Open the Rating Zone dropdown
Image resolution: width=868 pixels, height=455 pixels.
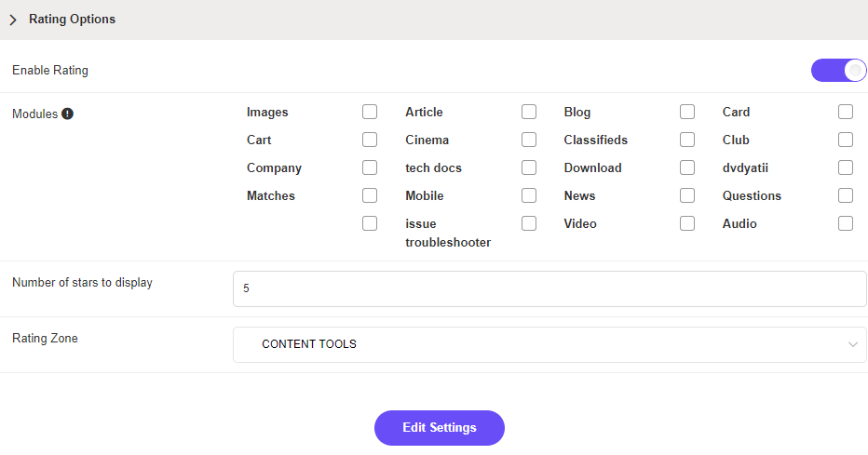549,344
